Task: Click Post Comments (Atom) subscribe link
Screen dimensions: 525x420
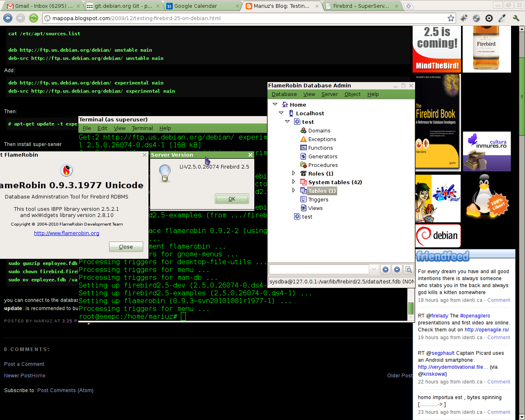Action: (x=65, y=390)
